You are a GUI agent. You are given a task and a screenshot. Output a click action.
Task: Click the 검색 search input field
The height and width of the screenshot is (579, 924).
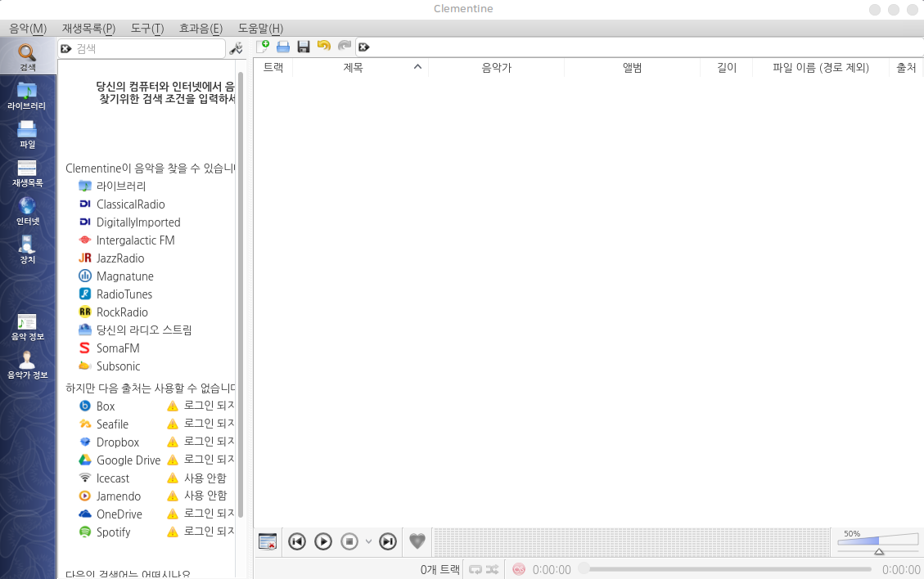[x=147, y=49]
